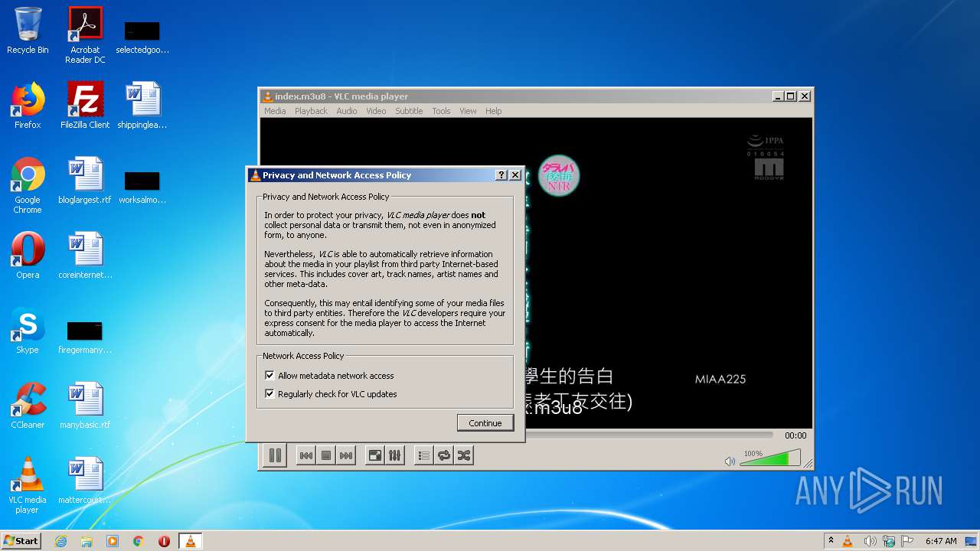Select the Opera desktop icon
Screen dimensions: 980x551
pyautogui.click(x=28, y=256)
